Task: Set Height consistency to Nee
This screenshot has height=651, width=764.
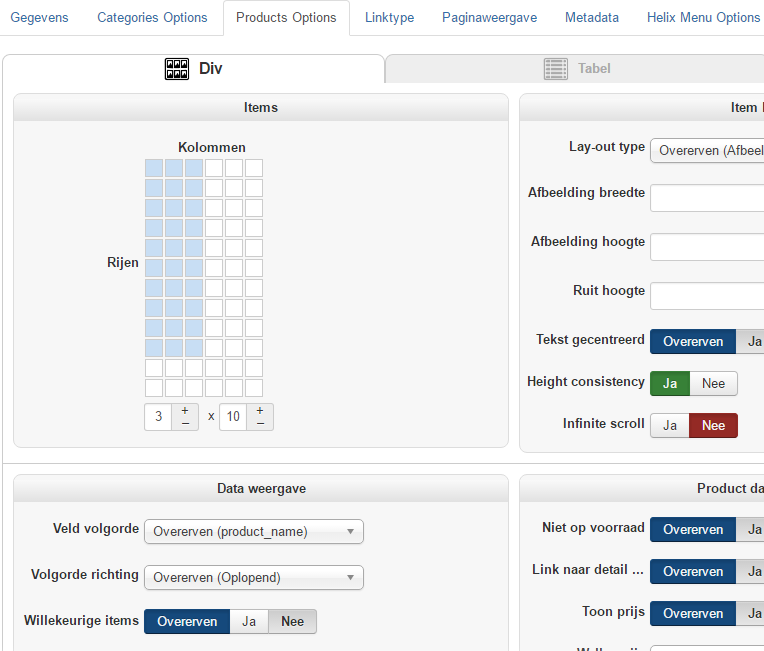Action: click(x=713, y=383)
